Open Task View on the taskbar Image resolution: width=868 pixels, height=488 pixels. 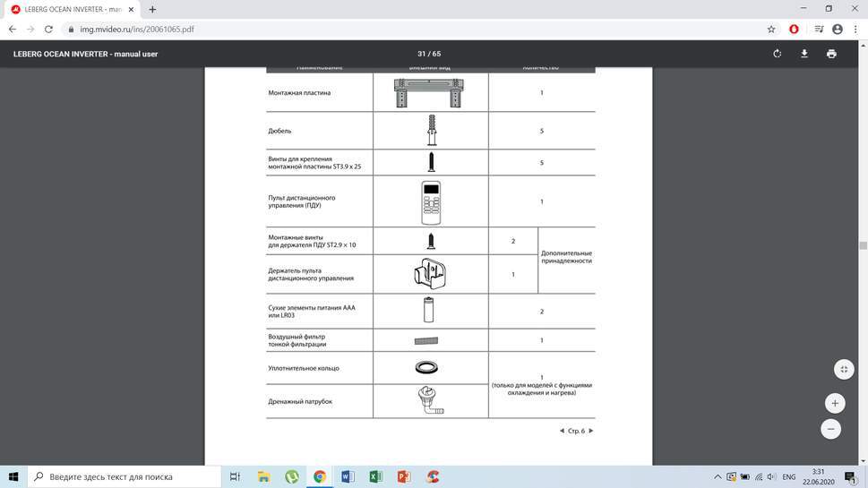[235, 476]
